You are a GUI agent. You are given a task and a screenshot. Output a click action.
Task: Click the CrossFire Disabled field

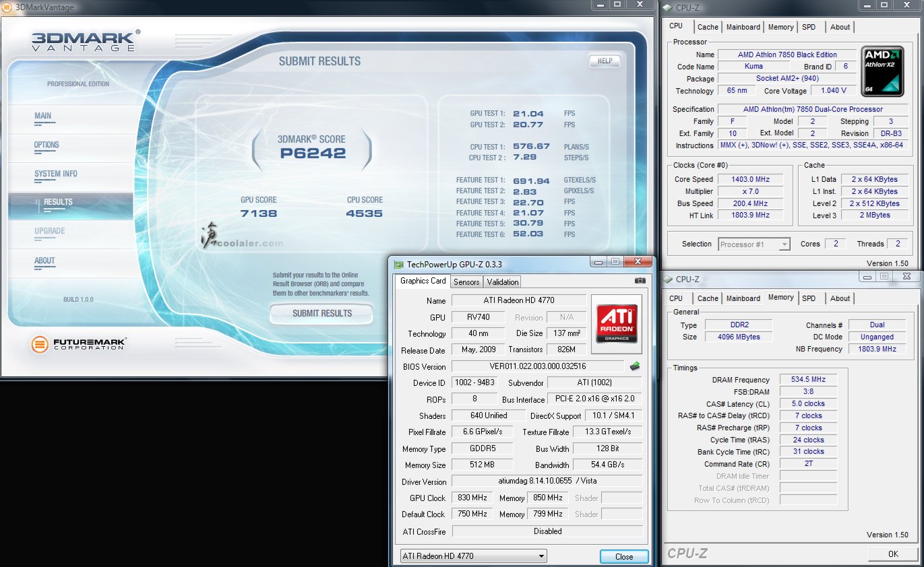tap(547, 531)
